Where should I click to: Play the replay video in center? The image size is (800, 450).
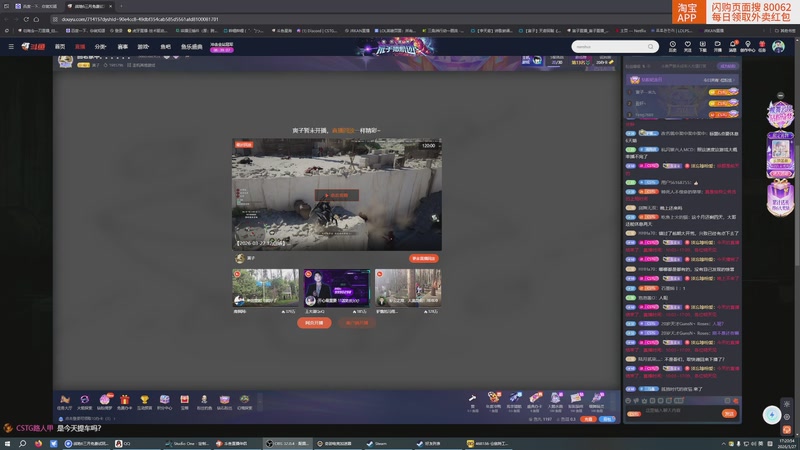click(337, 195)
